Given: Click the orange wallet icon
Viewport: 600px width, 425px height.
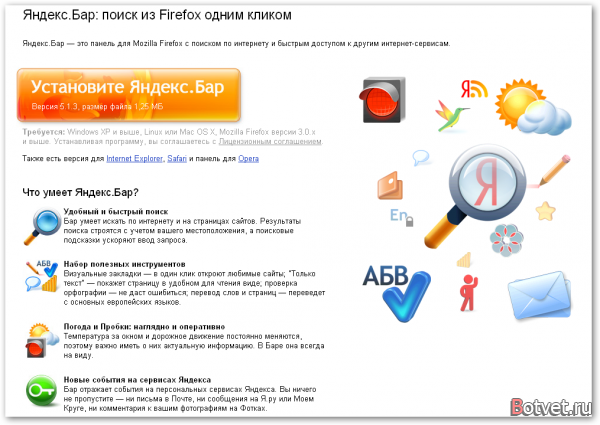Looking at the screenshot, I should click(x=390, y=186).
